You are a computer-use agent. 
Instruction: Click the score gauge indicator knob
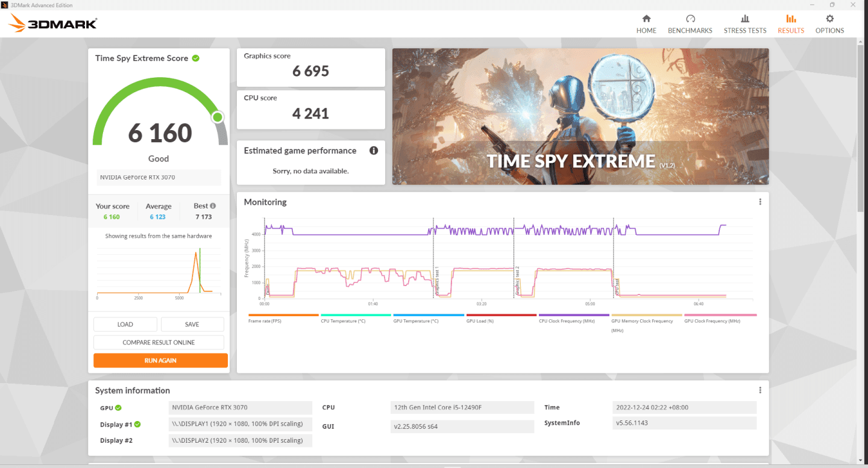[x=218, y=117]
